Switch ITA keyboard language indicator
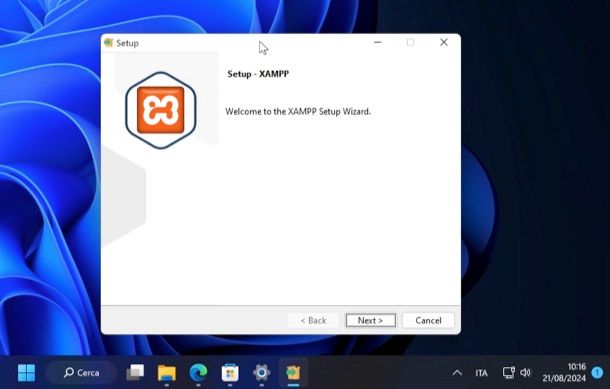 pyautogui.click(x=481, y=373)
